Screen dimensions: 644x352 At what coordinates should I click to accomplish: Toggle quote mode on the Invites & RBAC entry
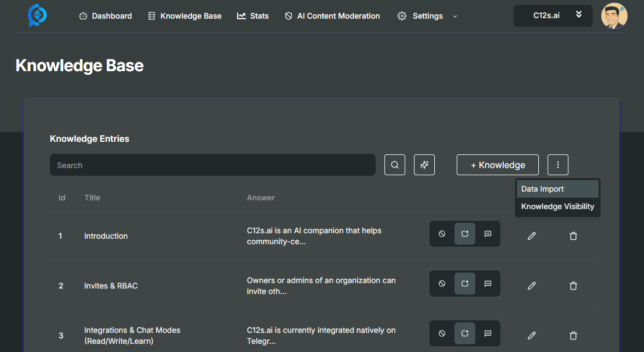click(487, 284)
